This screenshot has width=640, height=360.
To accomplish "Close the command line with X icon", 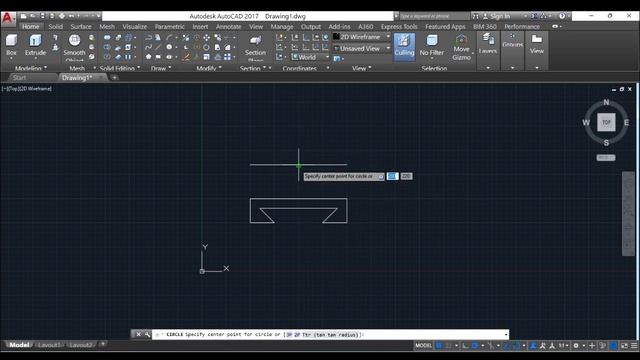I will pyautogui.click(x=138, y=334).
